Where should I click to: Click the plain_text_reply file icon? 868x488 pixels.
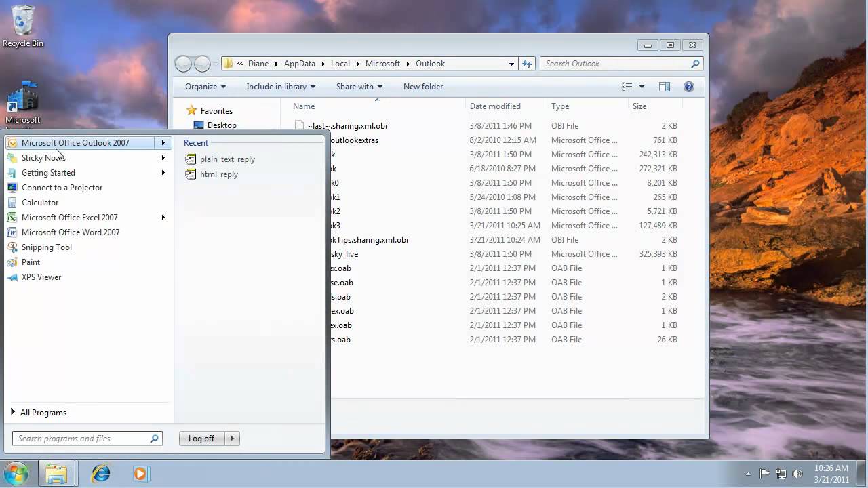pyautogui.click(x=191, y=159)
